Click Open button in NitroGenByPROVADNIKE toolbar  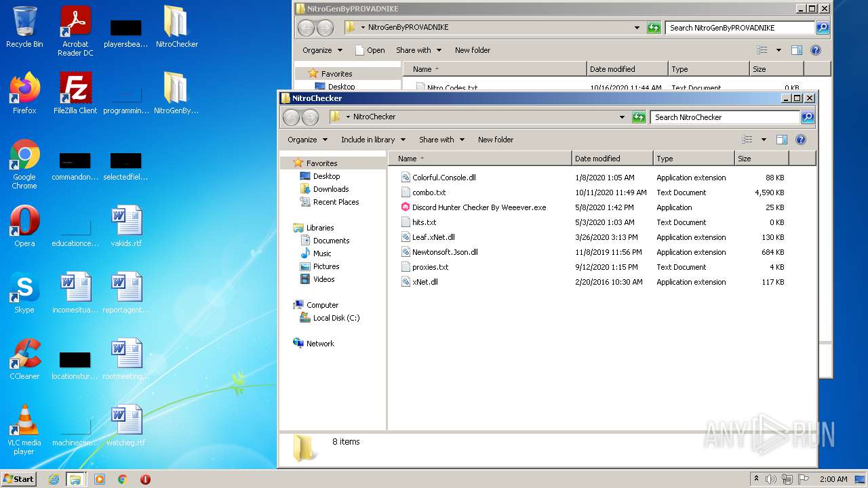(370, 50)
